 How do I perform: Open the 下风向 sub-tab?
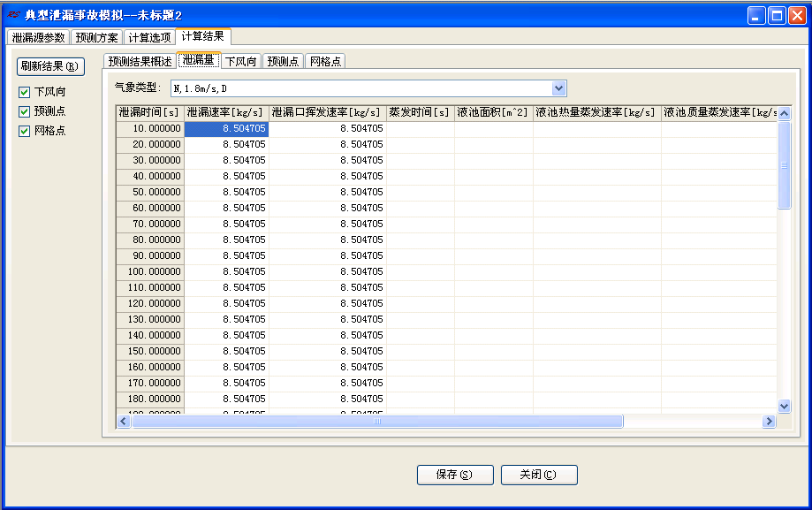241,61
